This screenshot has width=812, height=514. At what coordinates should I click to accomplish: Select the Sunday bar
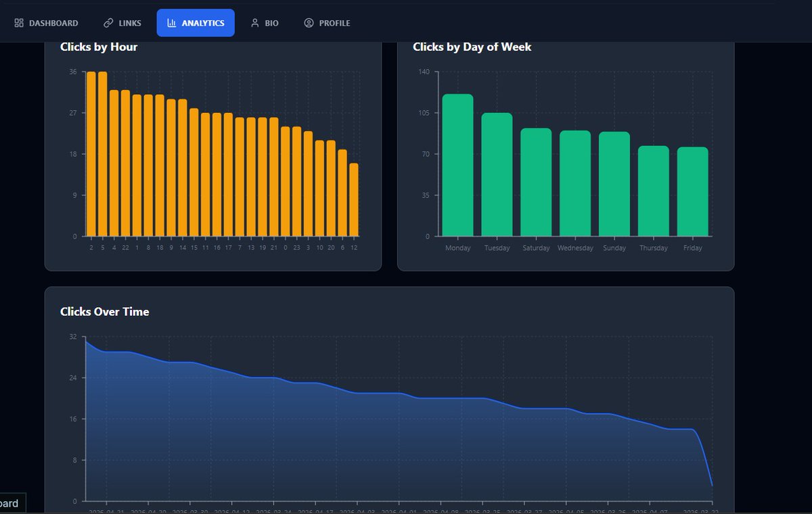pyautogui.click(x=614, y=184)
